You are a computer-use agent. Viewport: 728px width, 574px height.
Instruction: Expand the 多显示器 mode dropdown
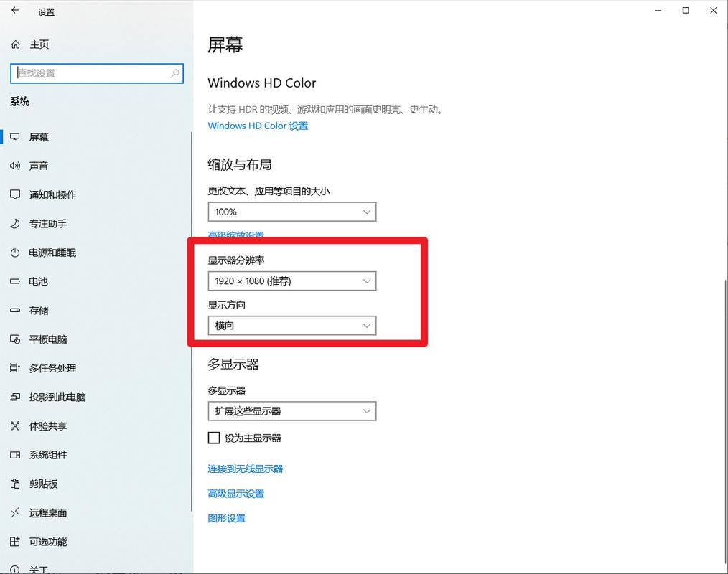click(x=292, y=411)
